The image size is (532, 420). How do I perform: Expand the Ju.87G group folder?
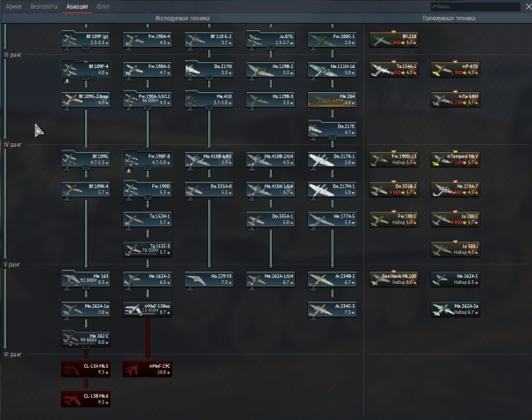(270, 39)
